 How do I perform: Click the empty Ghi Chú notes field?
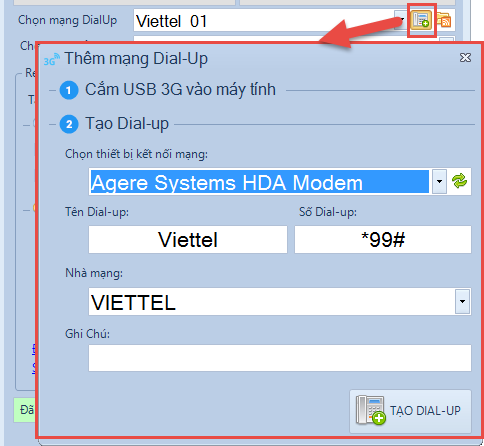point(280,358)
